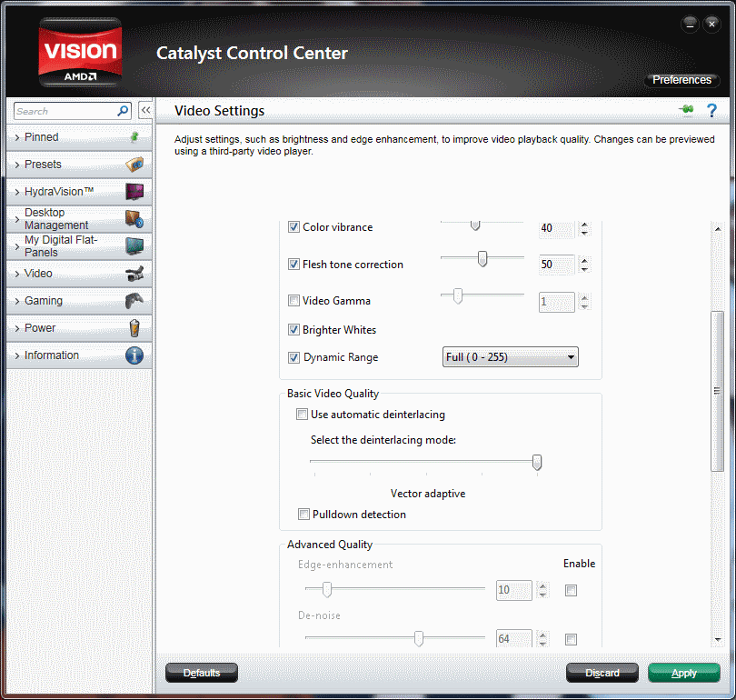Viewport: 736px width, 700px height.
Task: Open help with the question mark icon
Action: click(711, 111)
